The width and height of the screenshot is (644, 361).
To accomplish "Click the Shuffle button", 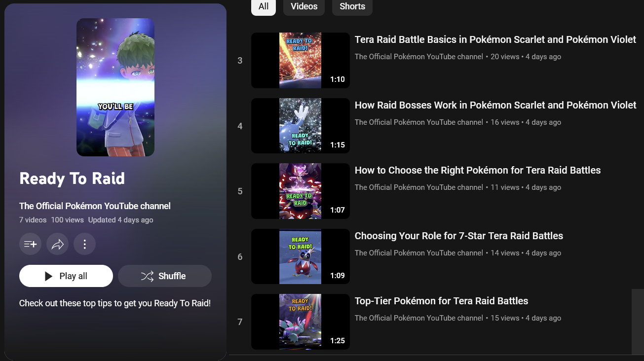I will tap(165, 276).
